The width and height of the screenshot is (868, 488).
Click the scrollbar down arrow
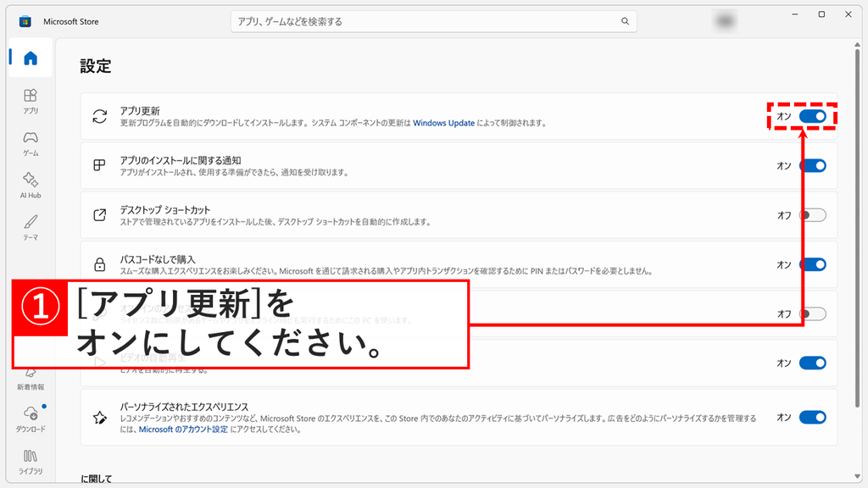click(858, 476)
